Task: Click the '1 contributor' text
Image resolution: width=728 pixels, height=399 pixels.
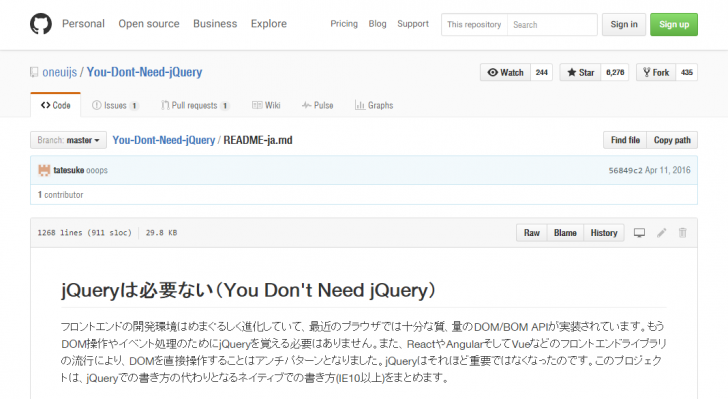Action: tap(60, 195)
